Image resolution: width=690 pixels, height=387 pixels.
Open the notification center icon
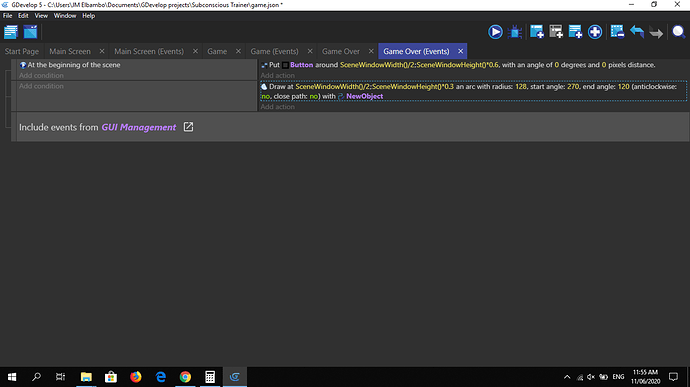click(673, 377)
